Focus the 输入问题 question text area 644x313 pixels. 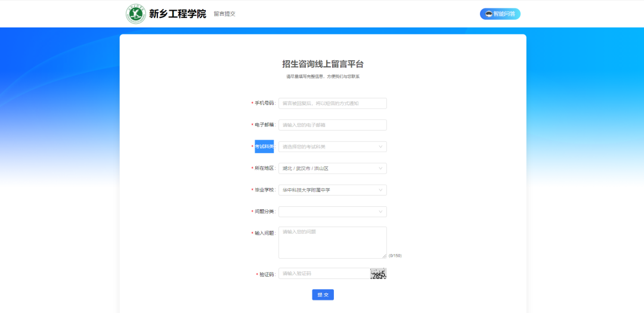click(332, 243)
